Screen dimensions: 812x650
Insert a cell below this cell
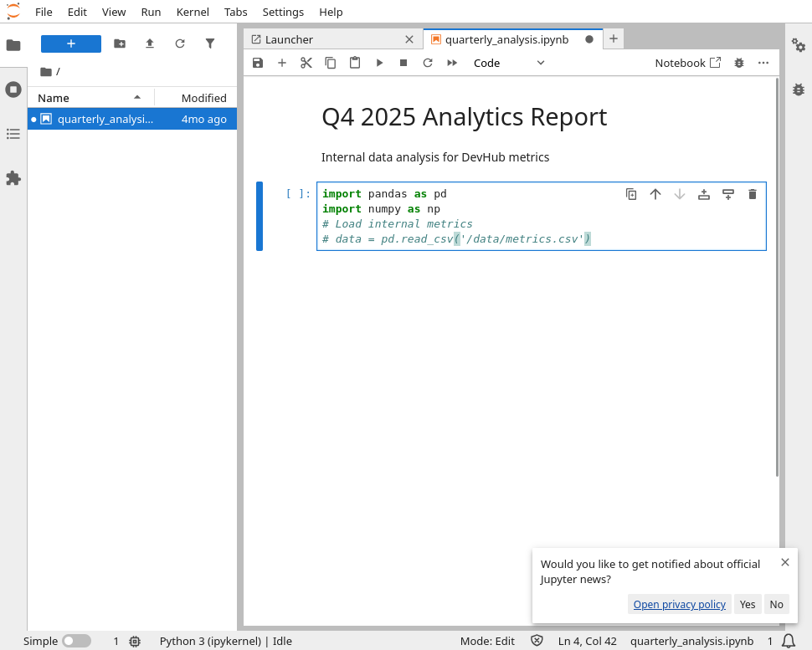[x=728, y=194]
